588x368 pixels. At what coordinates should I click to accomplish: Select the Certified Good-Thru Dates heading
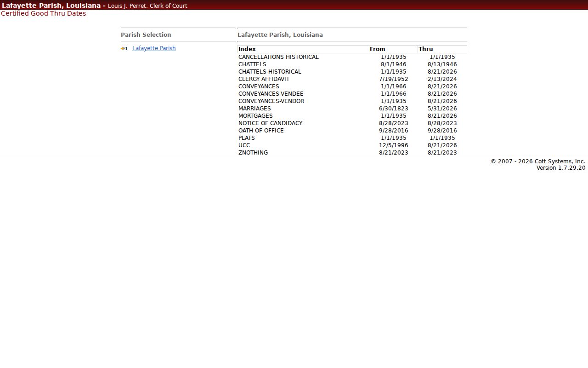(43, 13)
